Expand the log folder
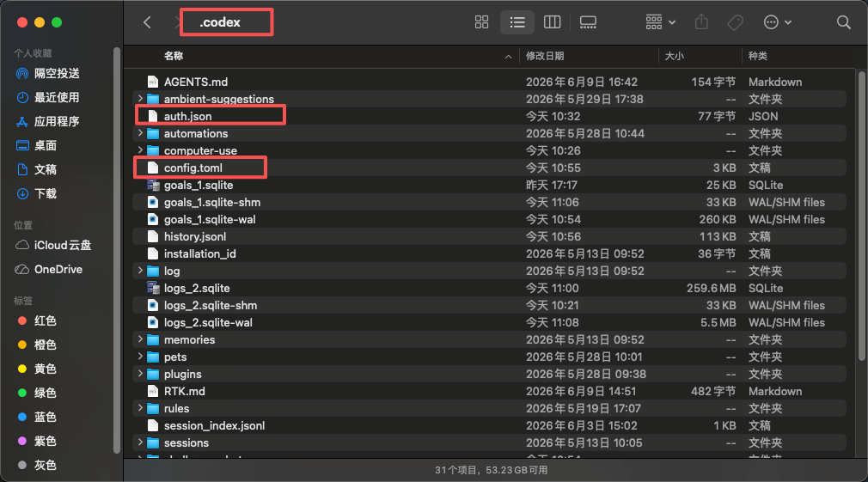The height and width of the screenshot is (482, 868). (140, 271)
